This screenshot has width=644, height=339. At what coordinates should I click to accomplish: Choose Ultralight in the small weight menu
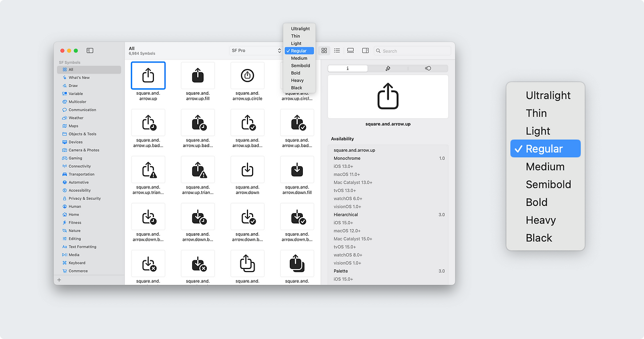pyautogui.click(x=299, y=29)
